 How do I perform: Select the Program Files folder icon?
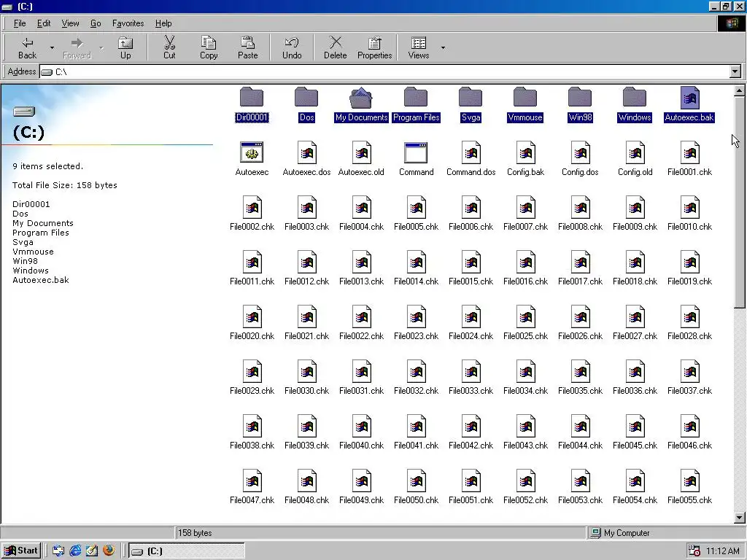(x=416, y=98)
